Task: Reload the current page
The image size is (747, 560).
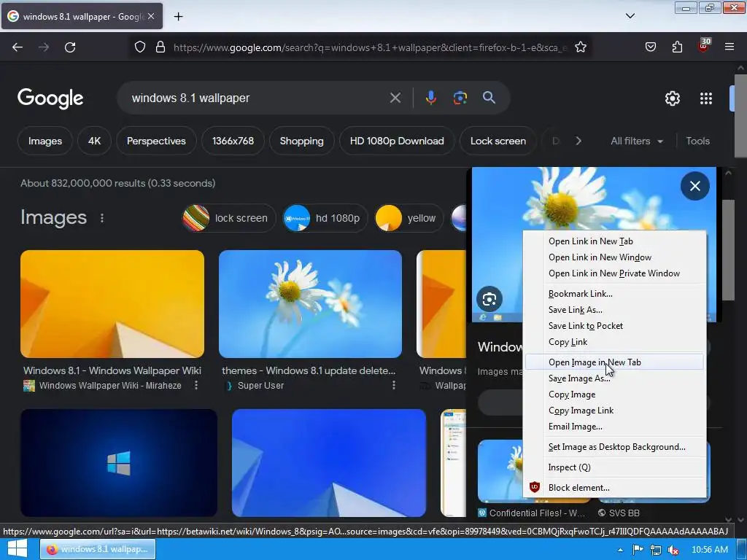Action: 70,47
